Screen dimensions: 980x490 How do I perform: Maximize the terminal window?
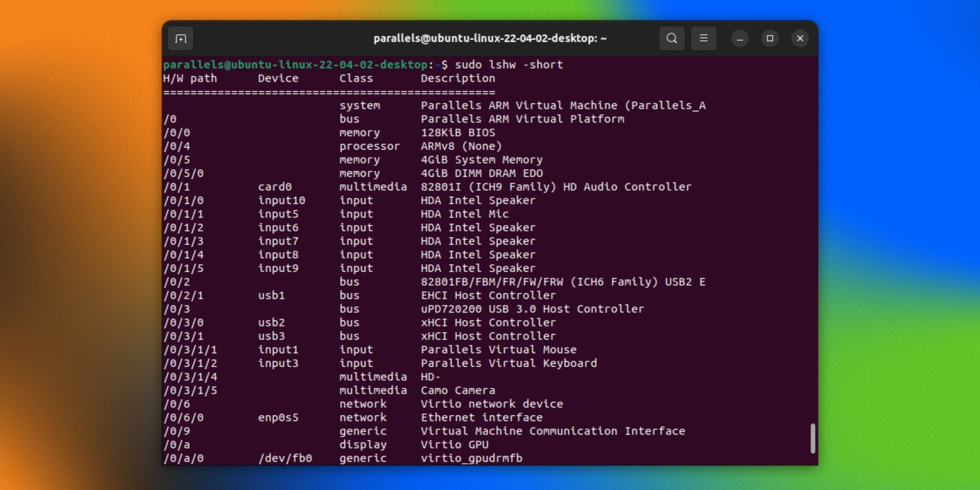coord(769,38)
